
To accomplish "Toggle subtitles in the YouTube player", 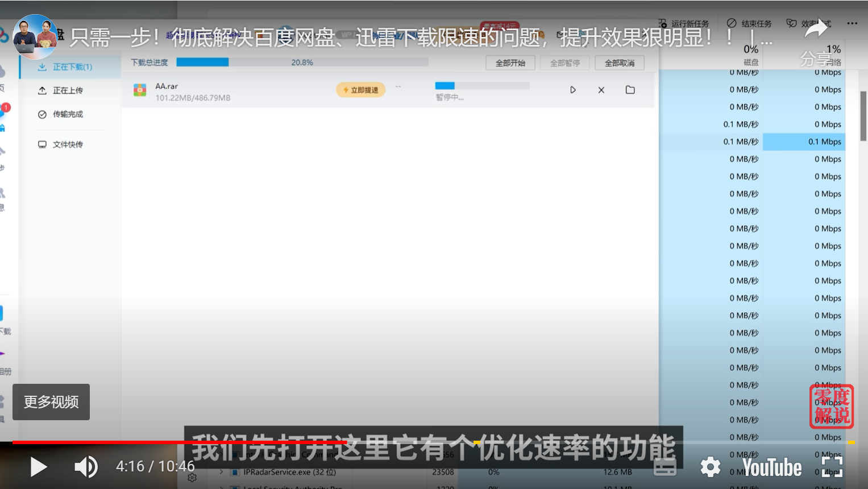I will [x=665, y=467].
